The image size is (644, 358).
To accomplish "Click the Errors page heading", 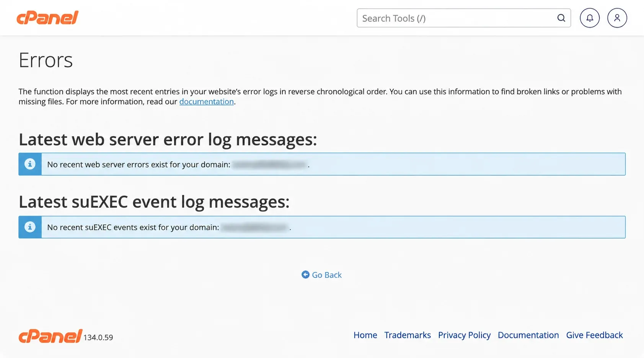I will point(46,60).
